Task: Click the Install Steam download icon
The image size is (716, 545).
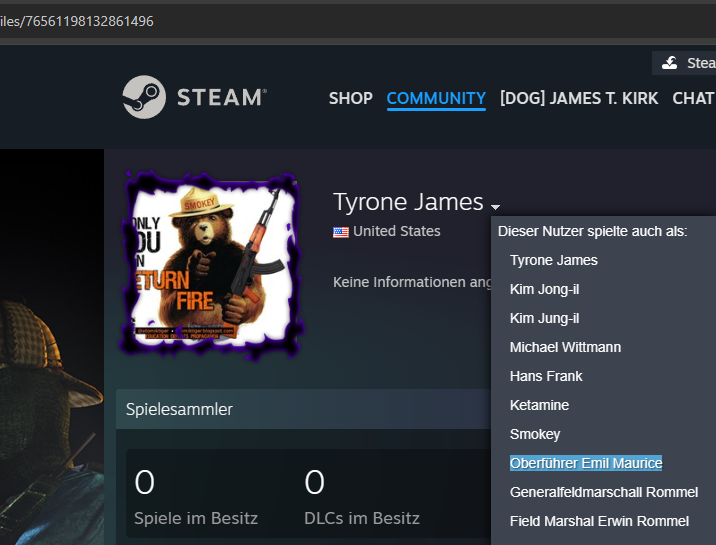Action: pos(670,63)
